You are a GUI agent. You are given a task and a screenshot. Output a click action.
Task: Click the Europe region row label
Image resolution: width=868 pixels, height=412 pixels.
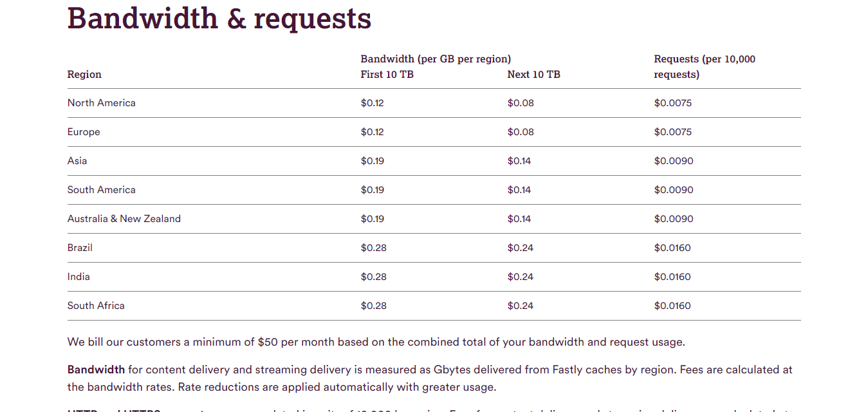pyautogui.click(x=84, y=132)
